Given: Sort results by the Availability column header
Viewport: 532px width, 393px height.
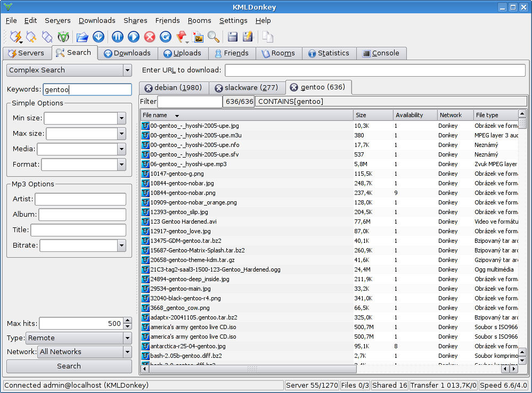Looking at the screenshot, I should point(415,115).
